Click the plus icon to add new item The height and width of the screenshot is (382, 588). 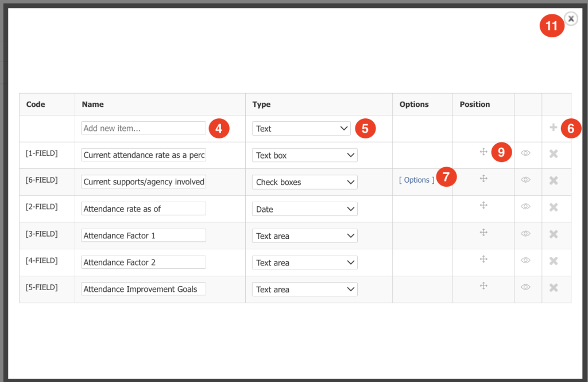tap(553, 127)
